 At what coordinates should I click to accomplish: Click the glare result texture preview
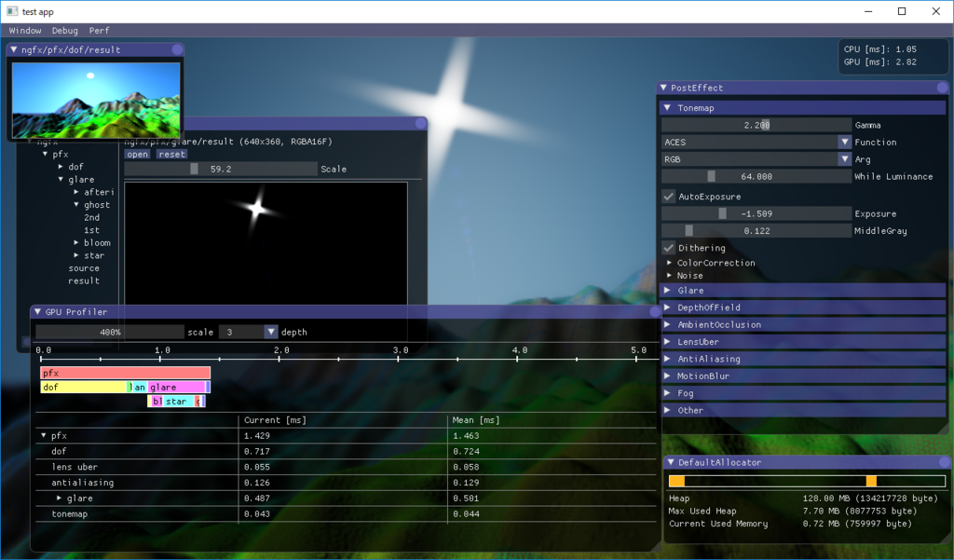pos(266,243)
